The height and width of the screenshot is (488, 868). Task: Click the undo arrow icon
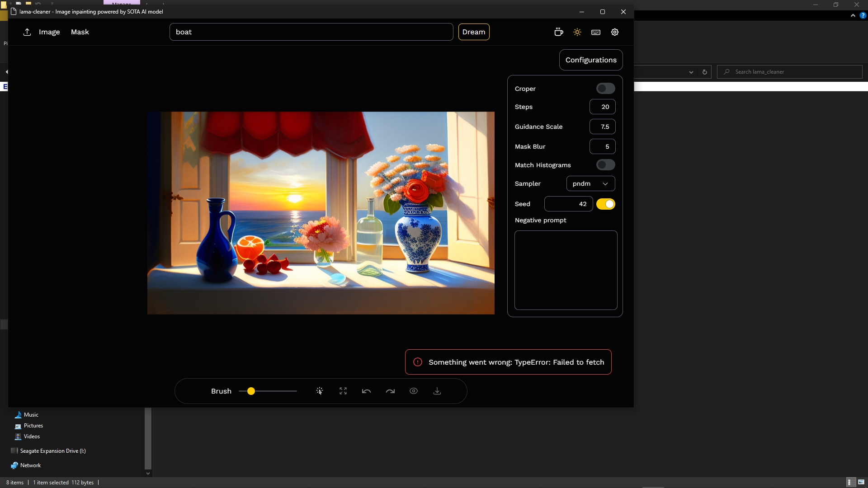367,391
